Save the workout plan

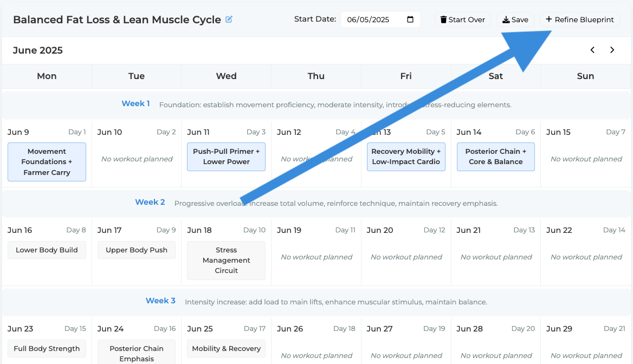click(515, 19)
